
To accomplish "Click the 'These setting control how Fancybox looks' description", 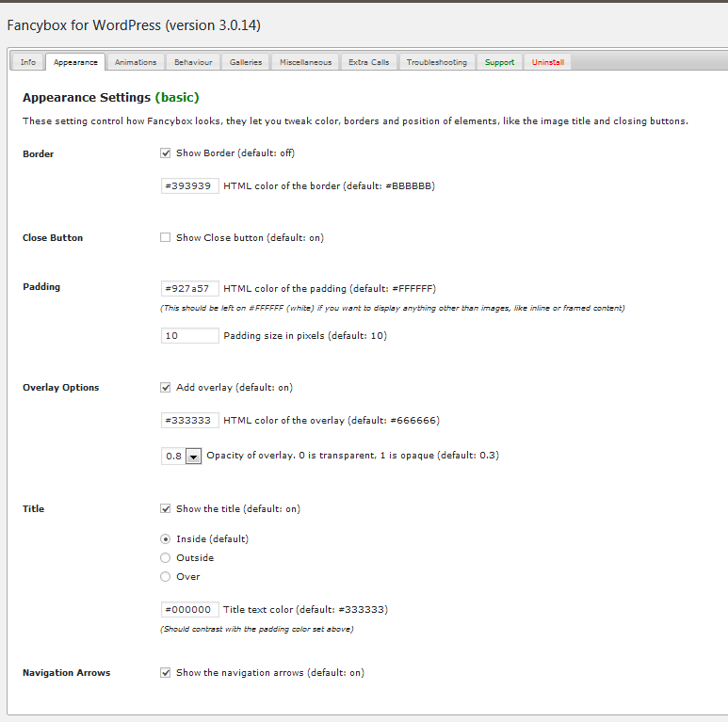I will 355,121.
